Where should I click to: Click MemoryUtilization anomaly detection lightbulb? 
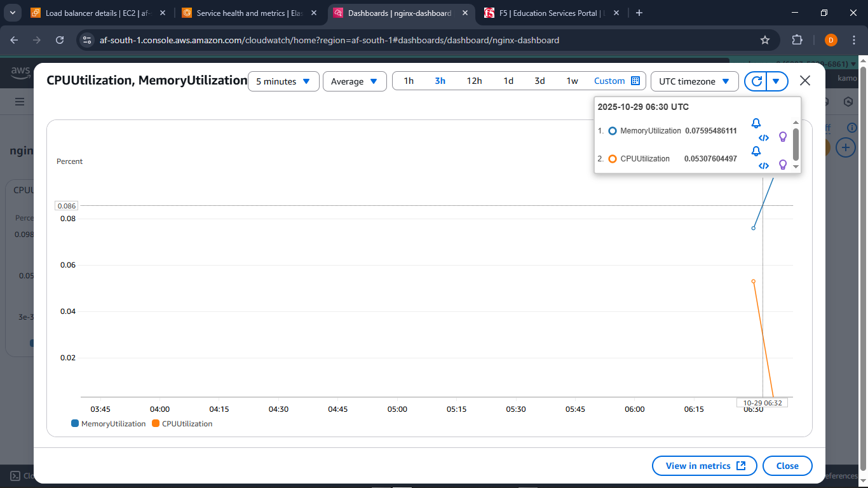point(782,137)
